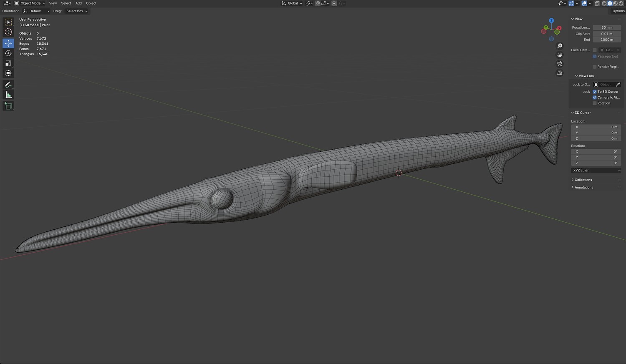Pick the Rotate tool
Viewport: 626px width, 364px height.
(8, 53)
